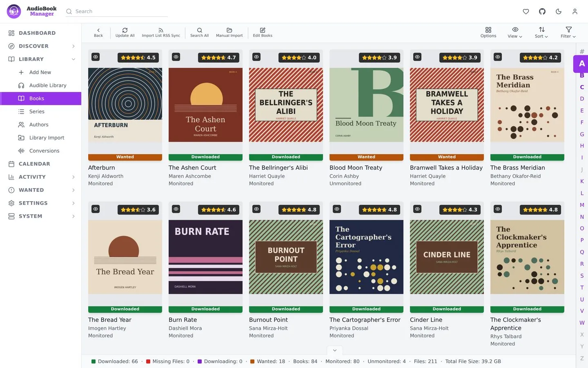588x368 pixels.
Task: Open the Sort dropdown
Action: 541,33
